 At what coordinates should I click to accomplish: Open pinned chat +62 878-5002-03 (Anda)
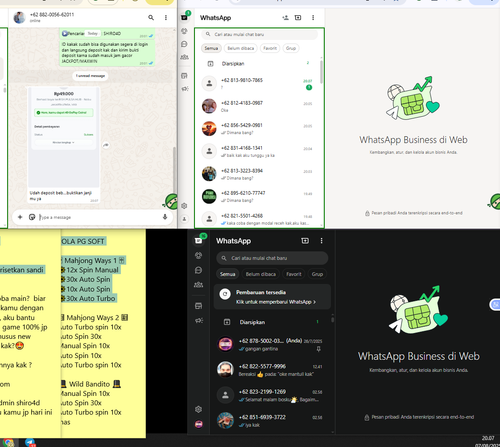272,344
